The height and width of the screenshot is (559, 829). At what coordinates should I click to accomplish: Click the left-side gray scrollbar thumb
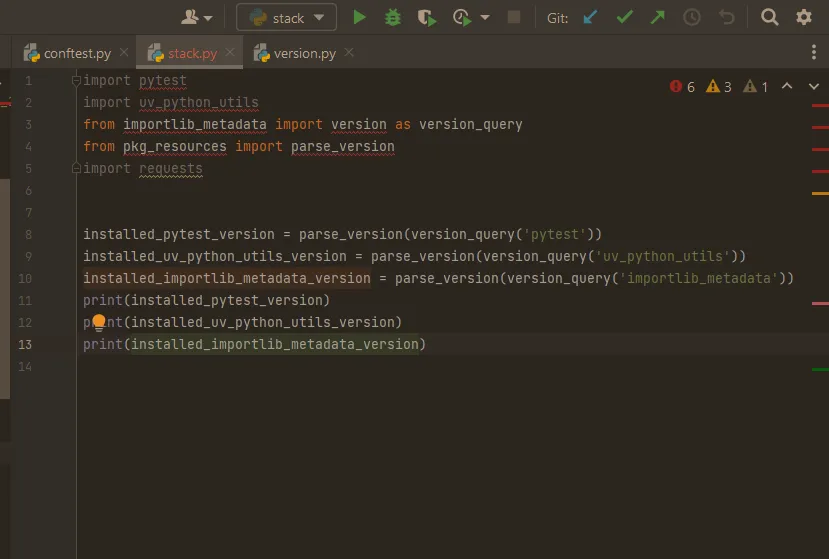(5, 288)
